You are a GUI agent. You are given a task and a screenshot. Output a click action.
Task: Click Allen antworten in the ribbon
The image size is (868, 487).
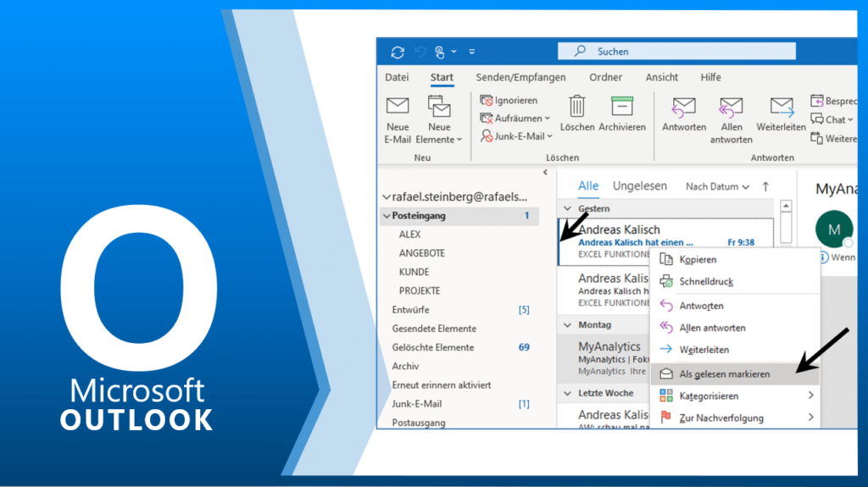[x=731, y=119]
